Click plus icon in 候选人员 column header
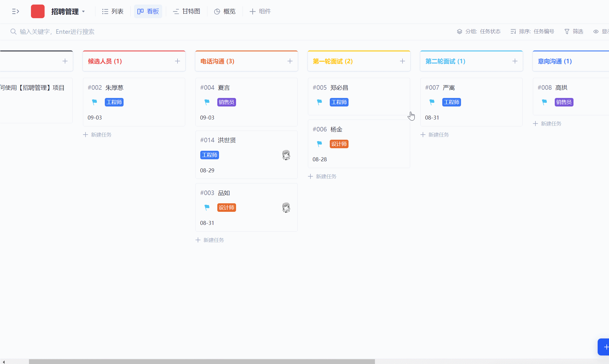 [x=178, y=61]
